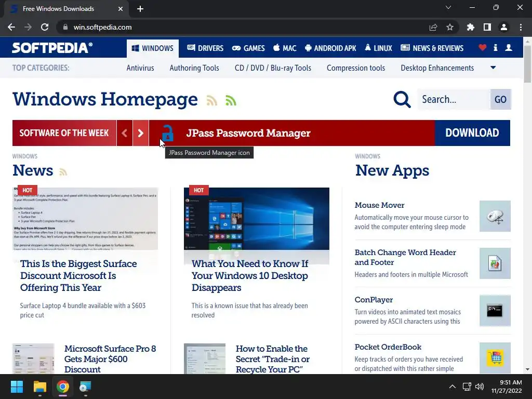The width and height of the screenshot is (532, 399).
Task: Show hidden icons in the system tray
Action: coord(453,387)
